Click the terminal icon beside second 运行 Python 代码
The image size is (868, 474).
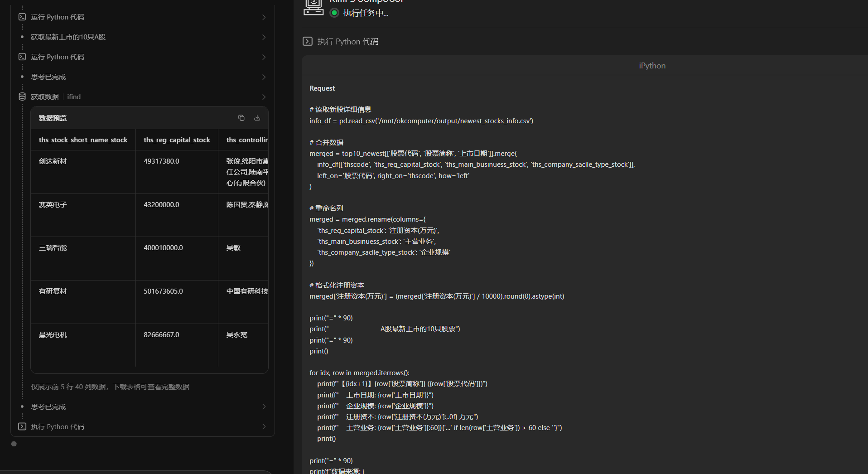(22, 57)
